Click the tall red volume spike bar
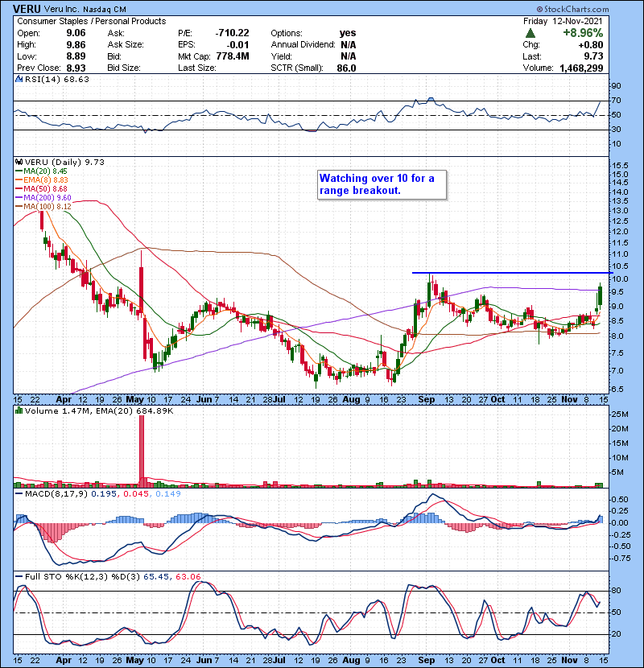Viewport: 644px width, 668px height. [x=142, y=451]
